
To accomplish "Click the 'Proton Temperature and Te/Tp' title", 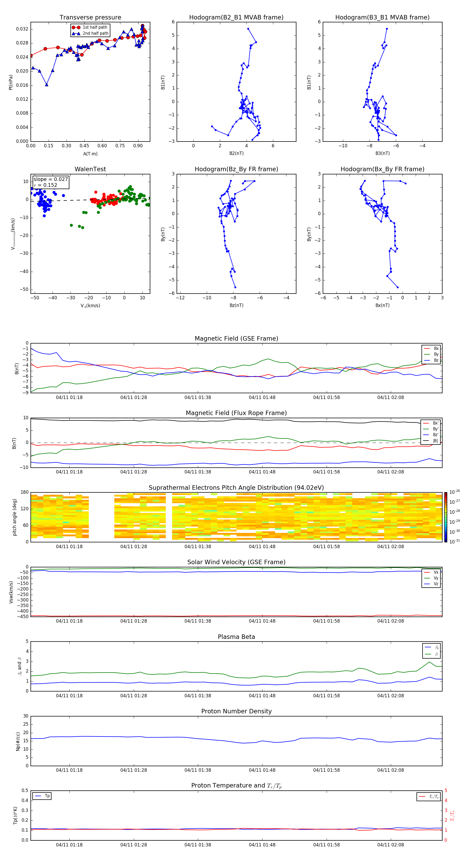I will [236, 786].
